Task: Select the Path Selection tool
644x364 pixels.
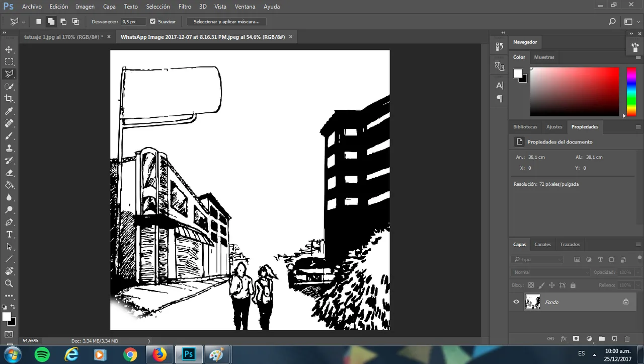Action: pos(9,247)
